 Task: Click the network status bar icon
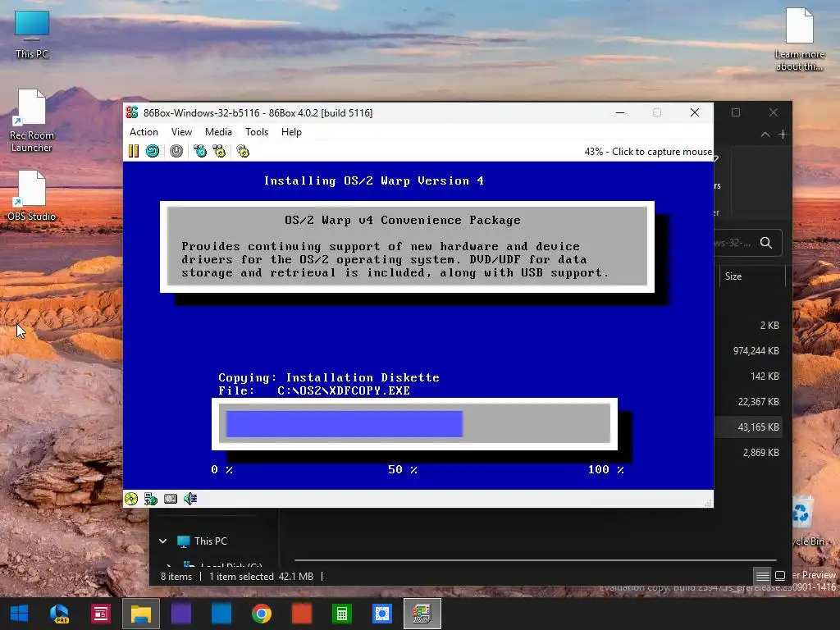[x=151, y=500]
